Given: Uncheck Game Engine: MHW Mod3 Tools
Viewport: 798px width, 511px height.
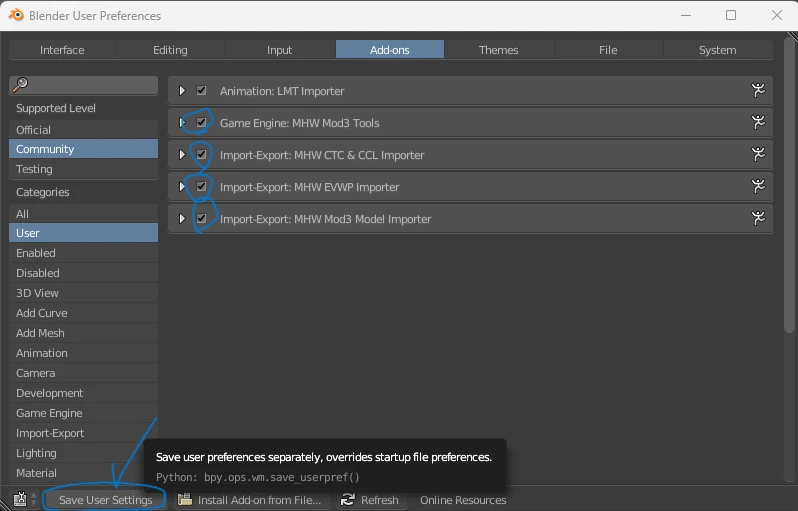Looking at the screenshot, I should point(202,123).
